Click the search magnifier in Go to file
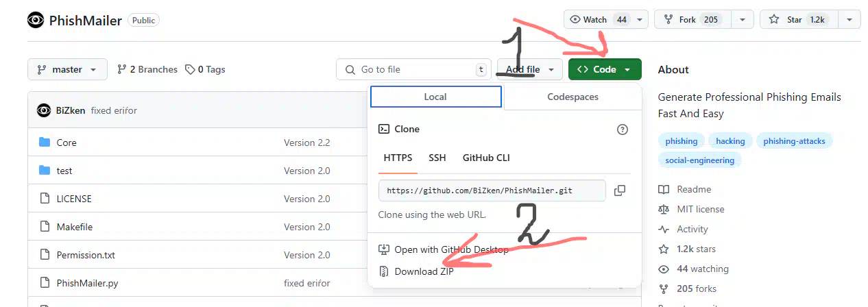The width and height of the screenshot is (868, 307). (352, 69)
